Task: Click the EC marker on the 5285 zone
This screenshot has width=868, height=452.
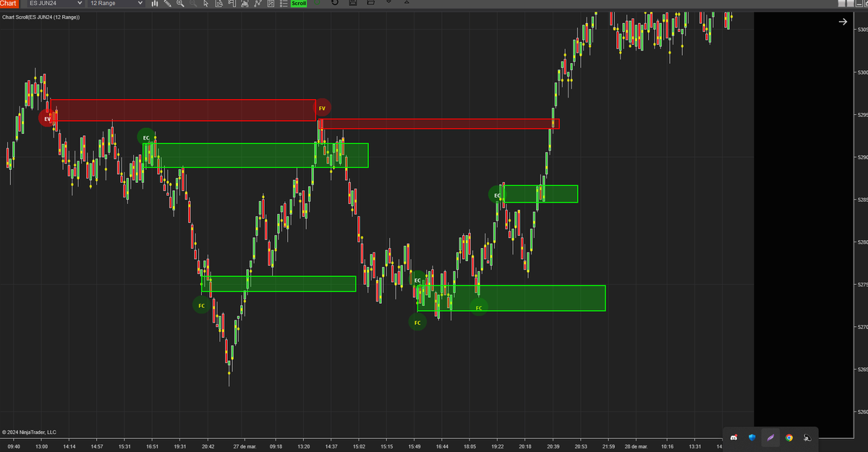Action: coord(497,195)
